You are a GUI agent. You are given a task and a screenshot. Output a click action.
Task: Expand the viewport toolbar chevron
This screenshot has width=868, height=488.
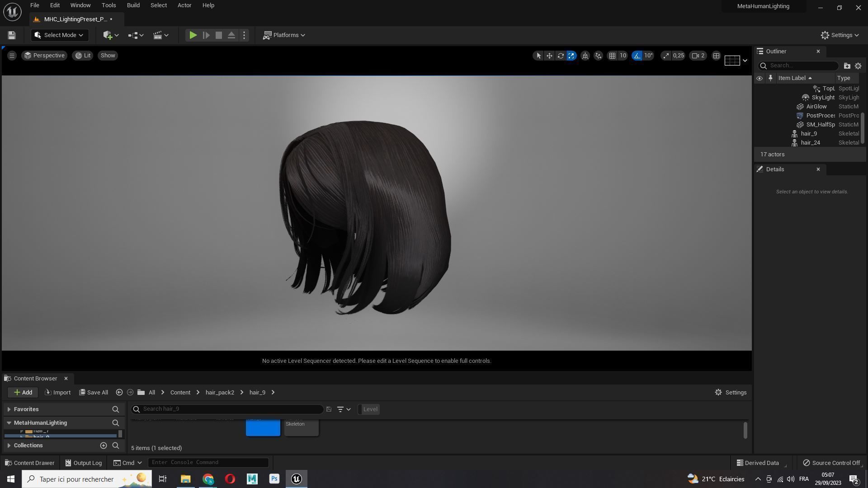point(745,61)
